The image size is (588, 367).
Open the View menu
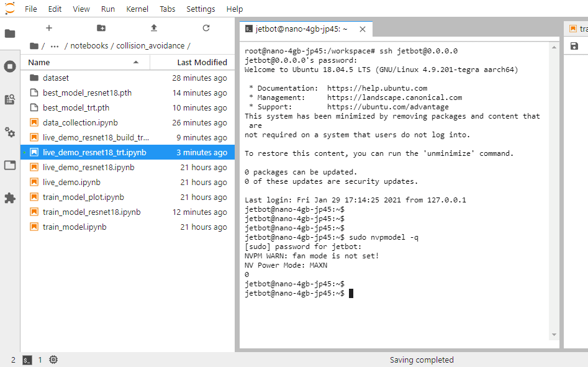click(x=81, y=9)
